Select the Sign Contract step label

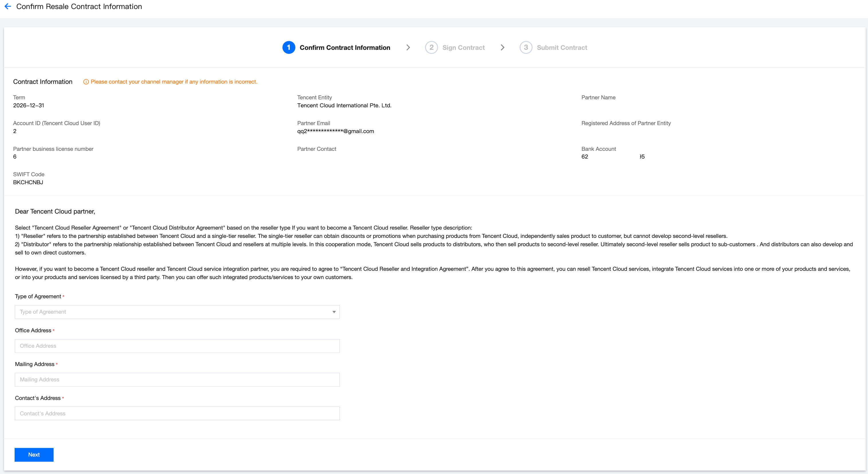[463, 48]
